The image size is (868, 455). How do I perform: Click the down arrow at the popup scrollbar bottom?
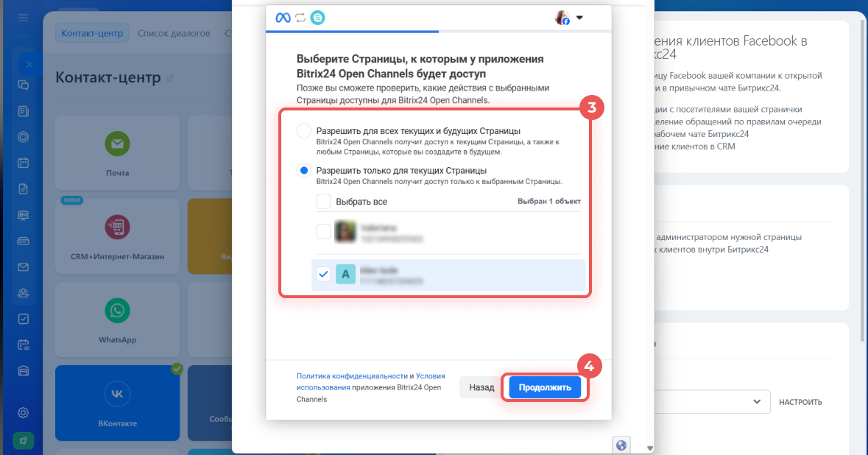650,448
